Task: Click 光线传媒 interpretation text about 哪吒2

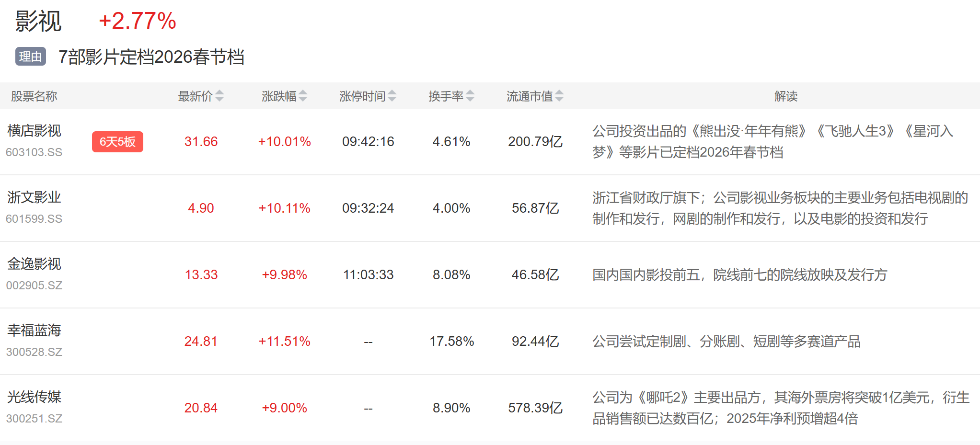Action: [x=780, y=408]
